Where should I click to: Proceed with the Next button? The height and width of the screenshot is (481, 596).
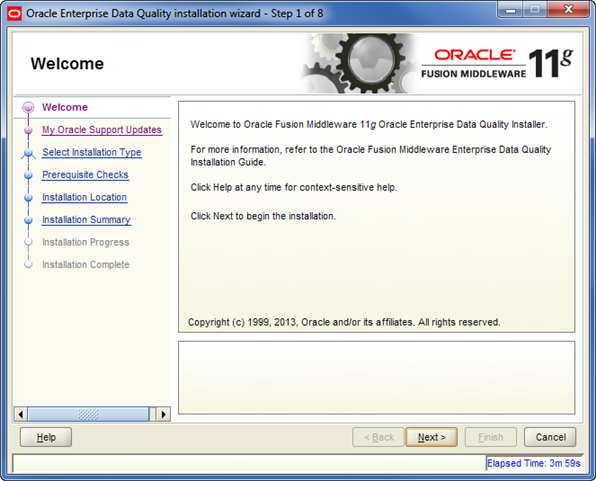[x=431, y=437]
